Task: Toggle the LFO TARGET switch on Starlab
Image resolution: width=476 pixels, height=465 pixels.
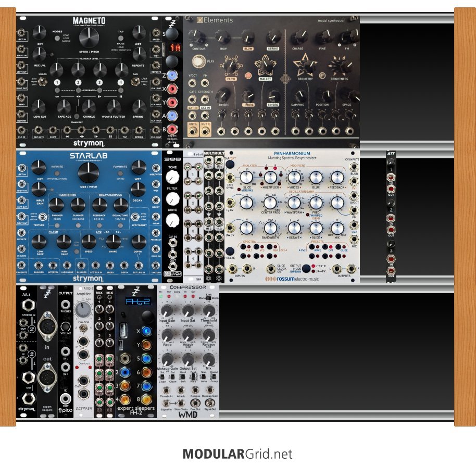Action: (134, 217)
